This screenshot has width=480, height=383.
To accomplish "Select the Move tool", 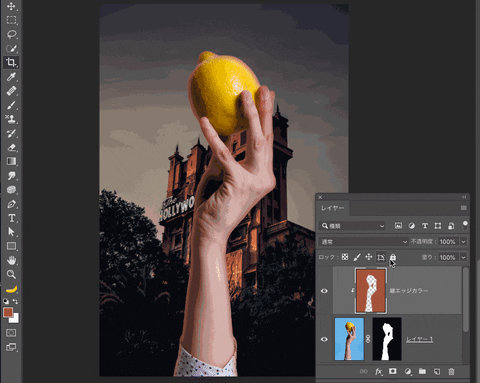I will 11,6.
